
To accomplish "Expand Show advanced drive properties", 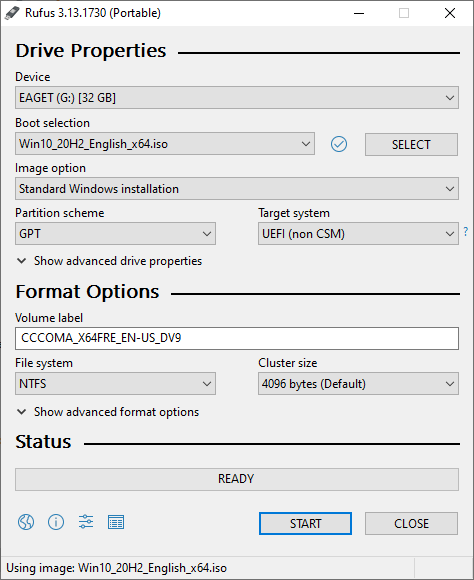I will 110,261.
